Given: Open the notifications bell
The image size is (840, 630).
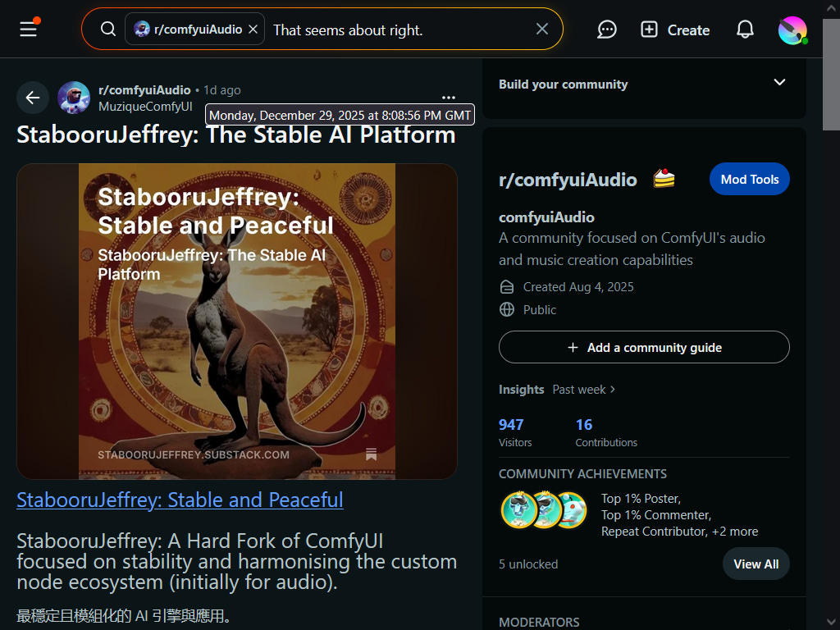Looking at the screenshot, I should coord(745,30).
